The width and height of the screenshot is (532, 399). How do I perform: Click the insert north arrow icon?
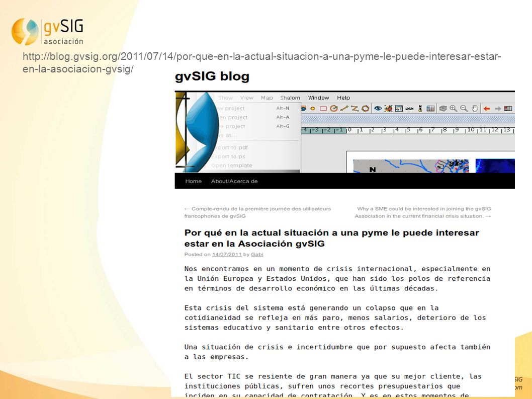(420, 109)
